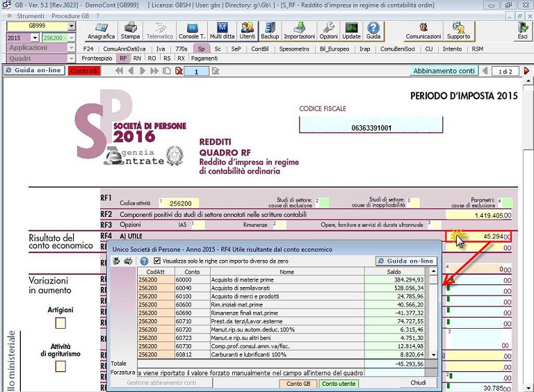Check the Artigiani checkbox

pos(60,323)
